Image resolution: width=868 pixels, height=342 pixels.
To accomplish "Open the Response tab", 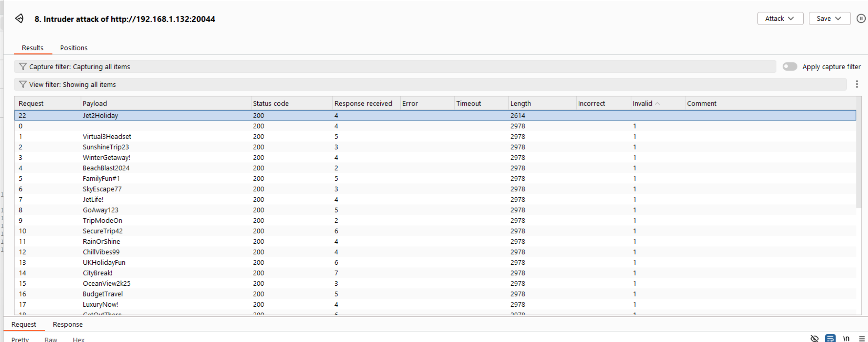I will point(68,325).
